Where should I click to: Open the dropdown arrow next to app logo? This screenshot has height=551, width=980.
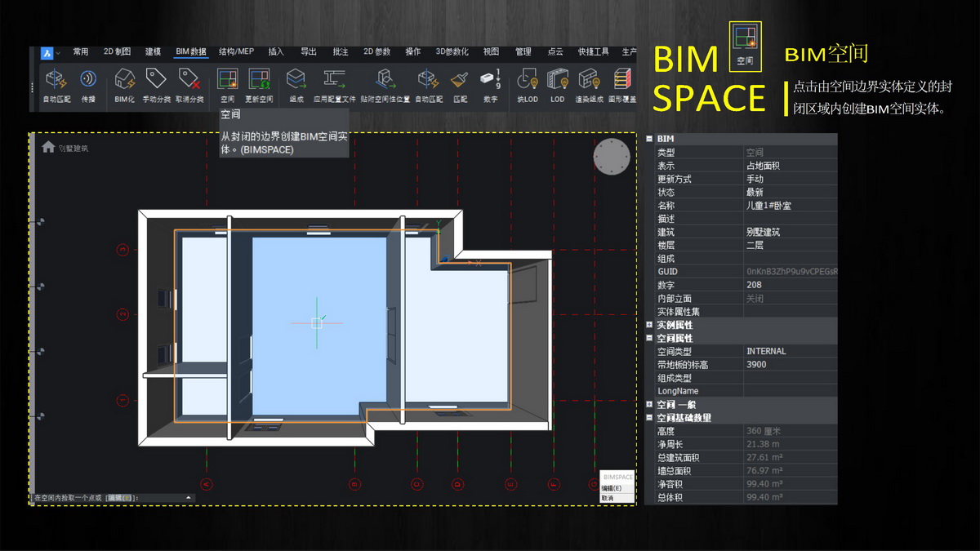pos(59,52)
